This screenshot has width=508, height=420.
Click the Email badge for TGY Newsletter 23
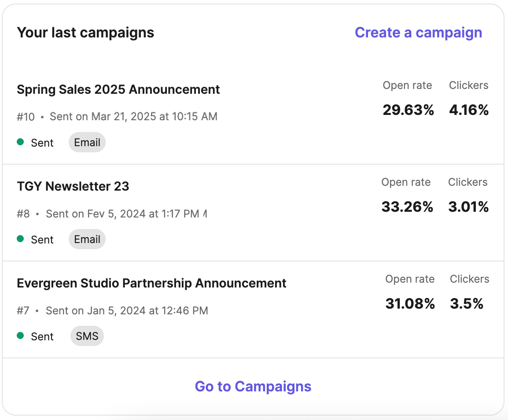click(x=87, y=239)
